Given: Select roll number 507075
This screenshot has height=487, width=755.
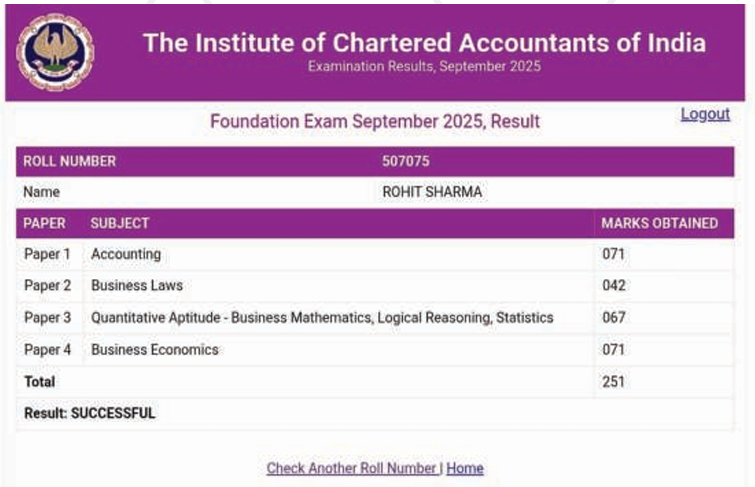Looking at the screenshot, I should point(405,161).
